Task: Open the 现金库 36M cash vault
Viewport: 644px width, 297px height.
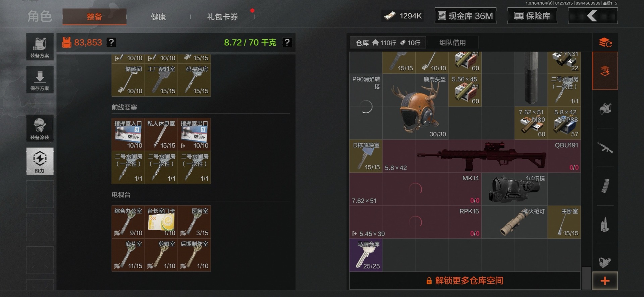Action: (x=466, y=16)
